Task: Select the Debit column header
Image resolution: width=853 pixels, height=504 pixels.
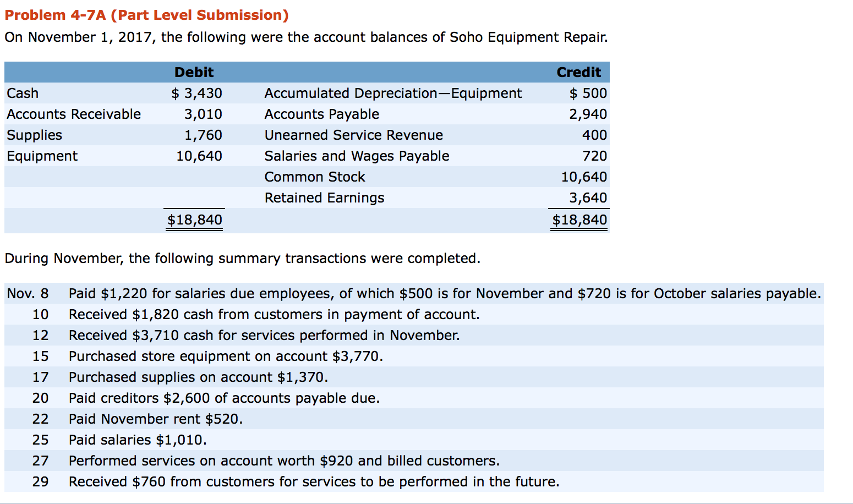Action: point(194,72)
